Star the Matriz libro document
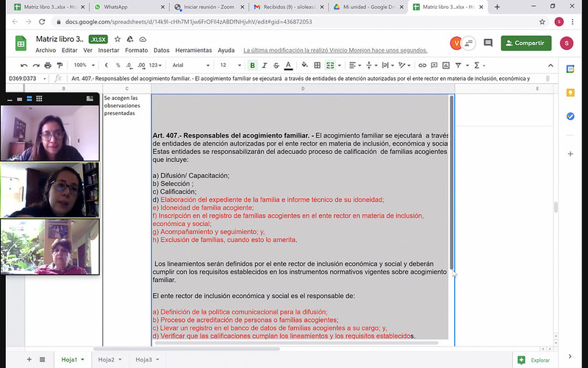Image resolution: width=588 pixels, height=368 pixels. point(118,39)
